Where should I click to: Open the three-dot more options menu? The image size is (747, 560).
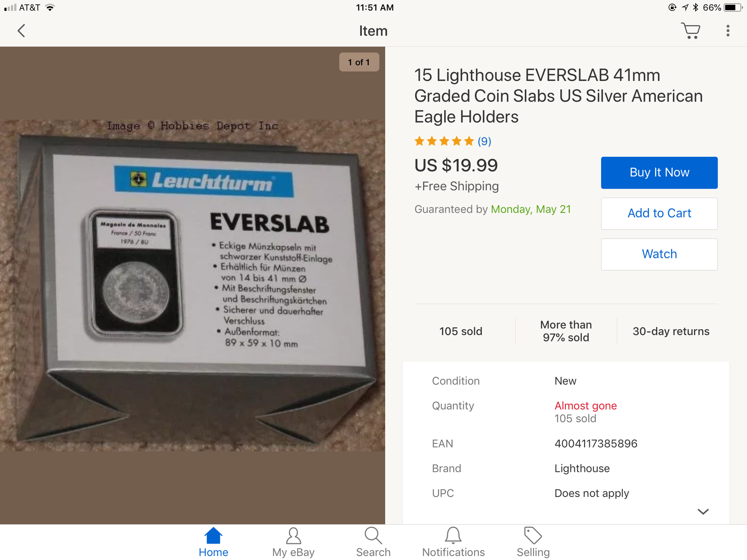pos(728,31)
